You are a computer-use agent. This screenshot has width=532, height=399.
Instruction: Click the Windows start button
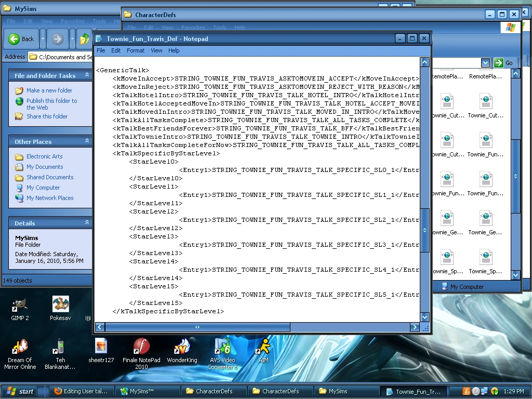(20, 391)
